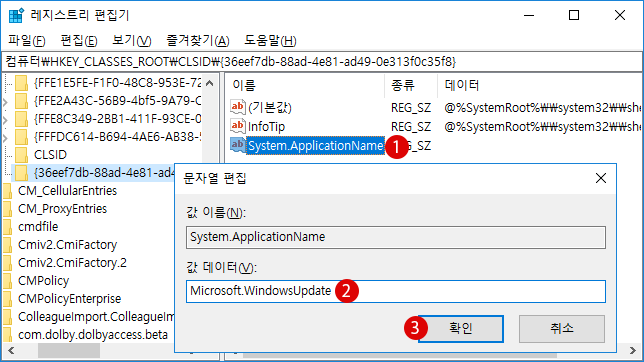Viewport: 644px width, 362px height.
Task: Select the (기본값) value name
Action: point(269,108)
